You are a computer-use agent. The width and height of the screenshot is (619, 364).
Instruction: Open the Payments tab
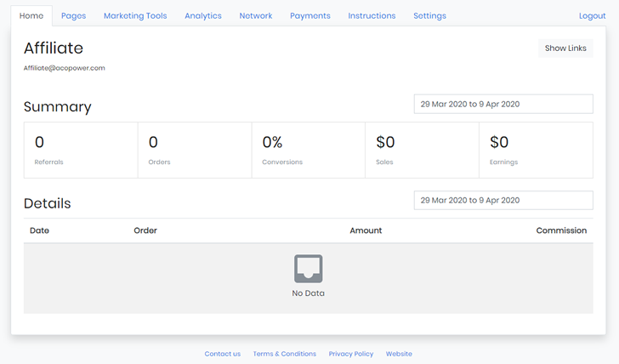coord(310,16)
